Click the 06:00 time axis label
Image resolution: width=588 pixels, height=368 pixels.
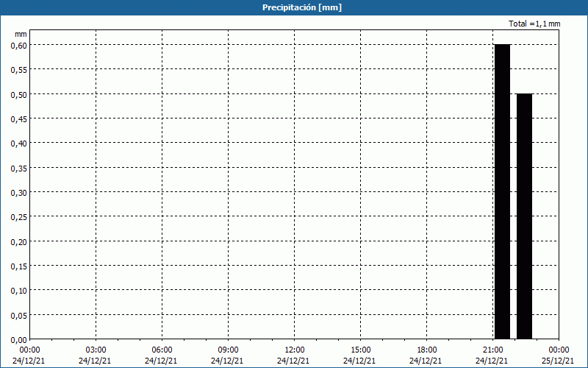(162, 350)
